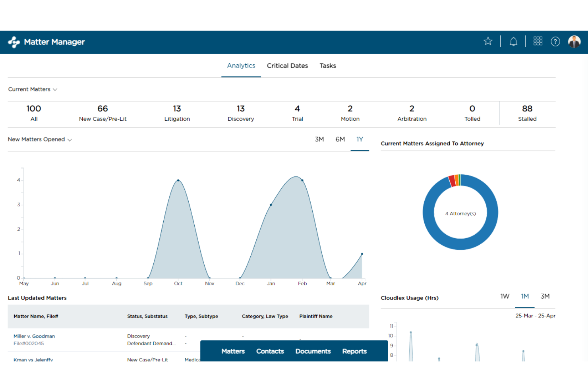Switch to the Critical Dates tab
This screenshot has width=588, height=392.
(x=287, y=66)
